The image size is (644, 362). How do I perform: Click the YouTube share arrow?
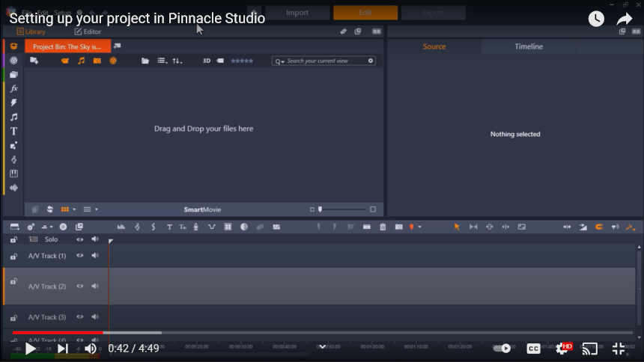click(x=625, y=19)
